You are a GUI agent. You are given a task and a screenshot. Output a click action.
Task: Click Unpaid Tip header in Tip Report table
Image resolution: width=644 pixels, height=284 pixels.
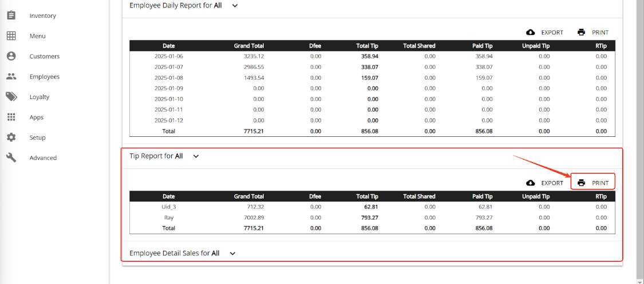(536, 196)
